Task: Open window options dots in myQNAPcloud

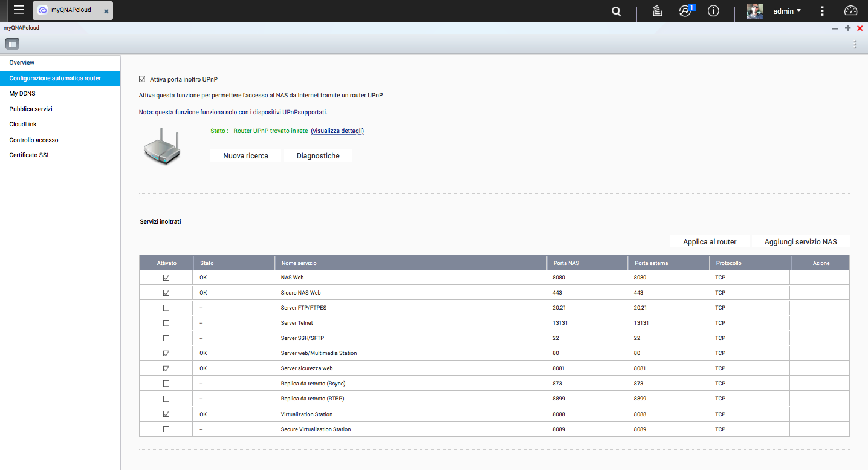Action: (854, 44)
